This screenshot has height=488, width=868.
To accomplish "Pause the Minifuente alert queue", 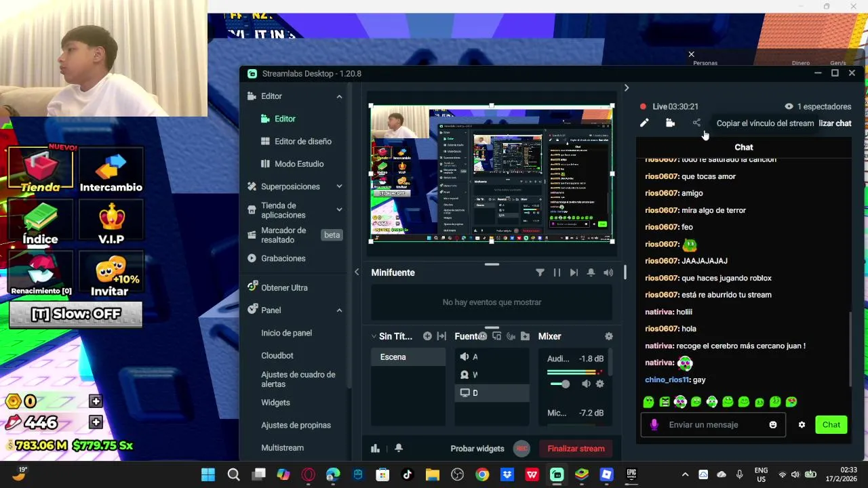I will click(557, 272).
